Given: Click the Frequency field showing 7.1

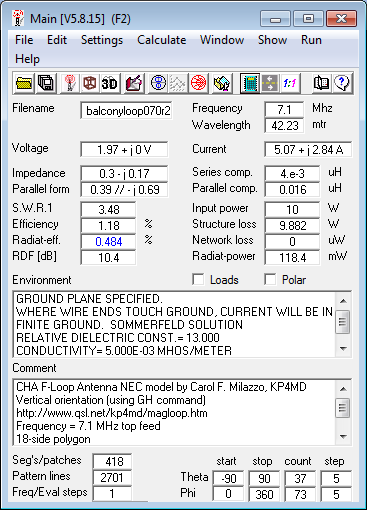Looking at the screenshot, I should point(284,109).
